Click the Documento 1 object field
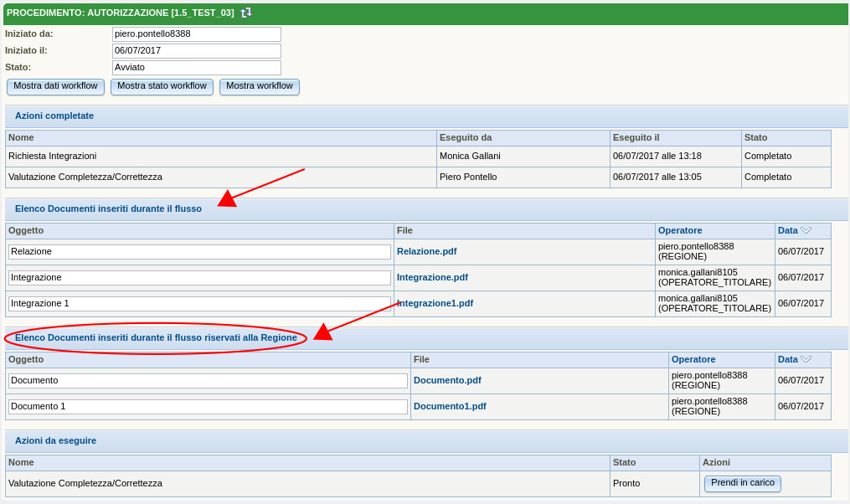Image resolution: width=850 pixels, height=504 pixels. pos(208,407)
